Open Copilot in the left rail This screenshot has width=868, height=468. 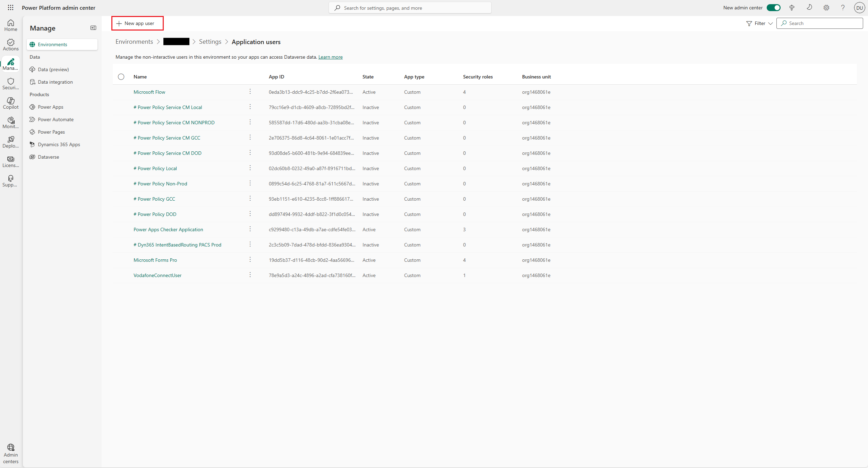pos(11,103)
